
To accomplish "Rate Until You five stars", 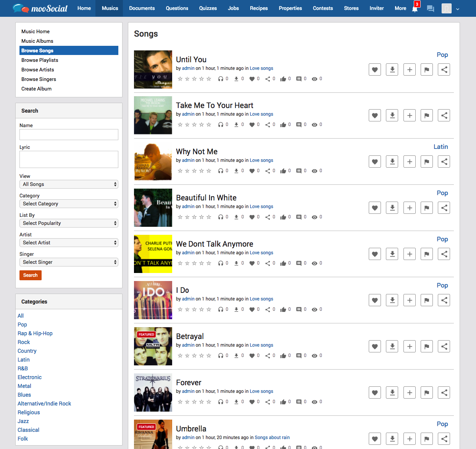I will coord(209,79).
